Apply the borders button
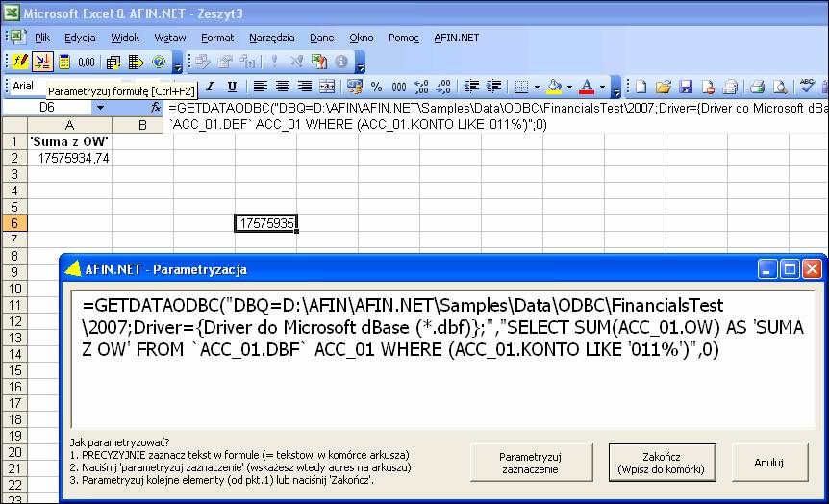 (521, 87)
